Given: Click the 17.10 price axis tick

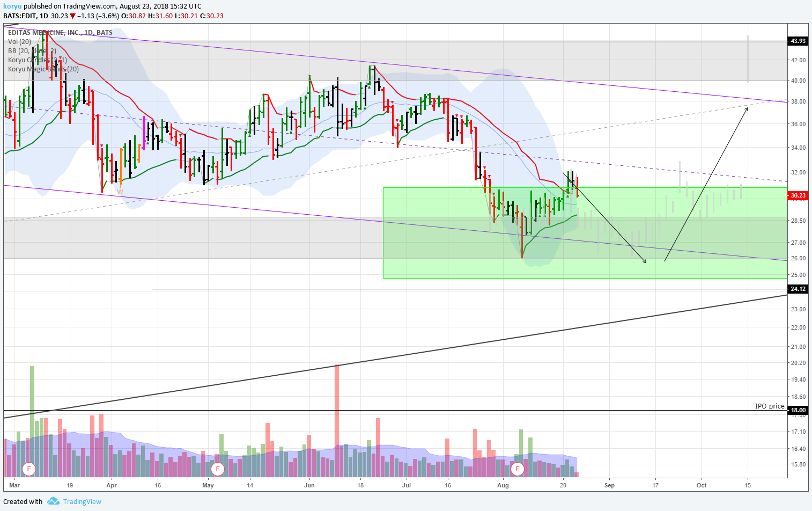Looking at the screenshot, I should point(799,432).
